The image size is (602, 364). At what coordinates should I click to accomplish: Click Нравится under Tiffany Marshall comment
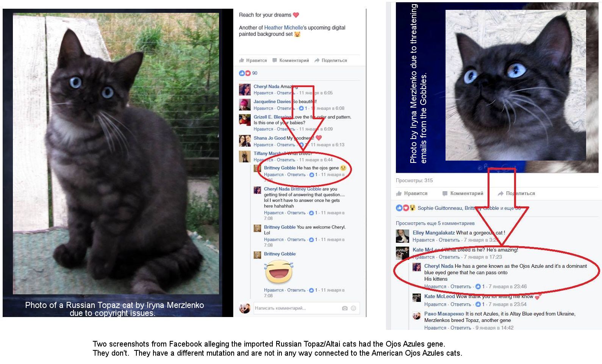(263, 160)
